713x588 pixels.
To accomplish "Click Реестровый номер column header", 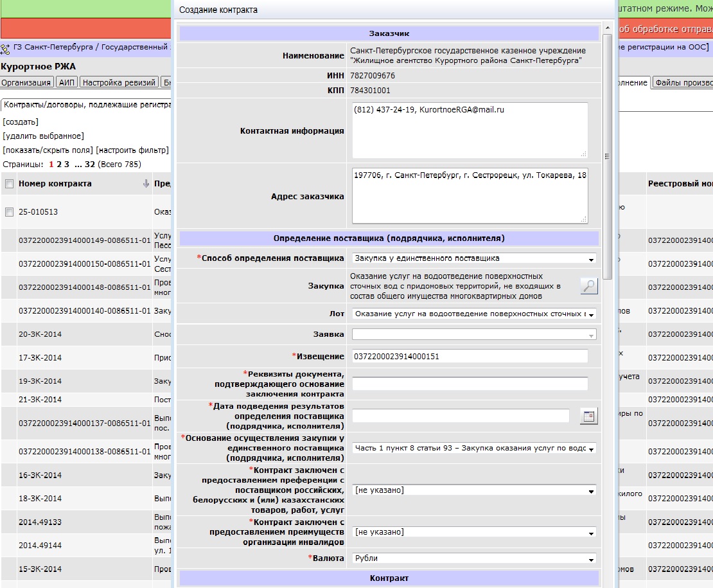I will [680, 184].
